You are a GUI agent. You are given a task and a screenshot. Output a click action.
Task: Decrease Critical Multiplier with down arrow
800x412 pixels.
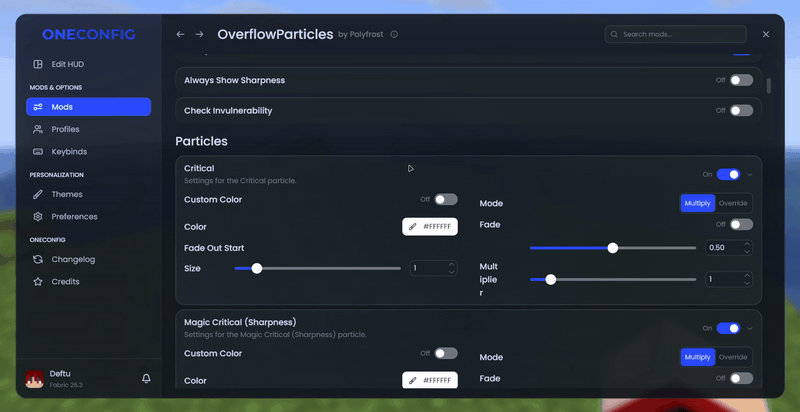point(747,283)
